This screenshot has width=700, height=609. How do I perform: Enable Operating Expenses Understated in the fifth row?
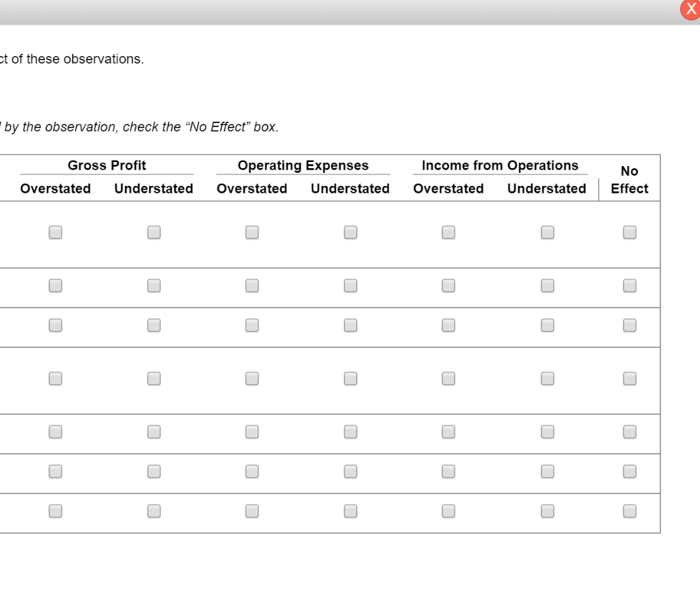(x=351, y=432)
